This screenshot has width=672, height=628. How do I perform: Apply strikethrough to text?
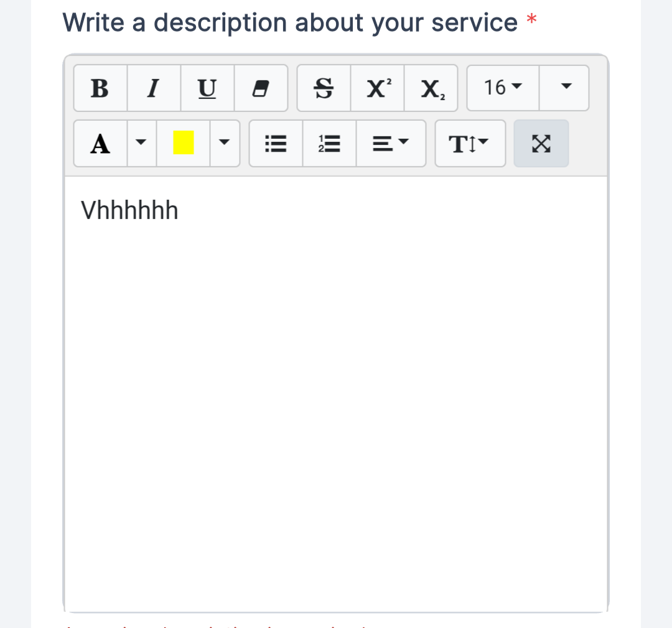(x=324, y=88)
